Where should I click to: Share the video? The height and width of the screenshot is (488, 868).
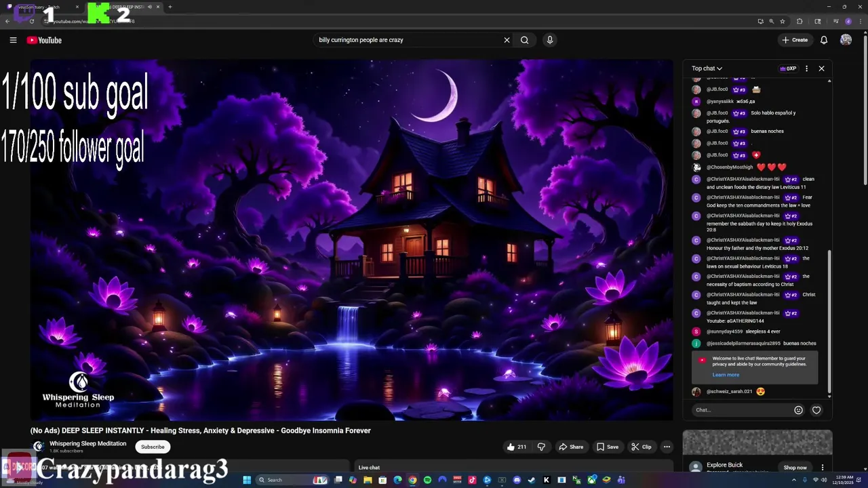[571, 447]
